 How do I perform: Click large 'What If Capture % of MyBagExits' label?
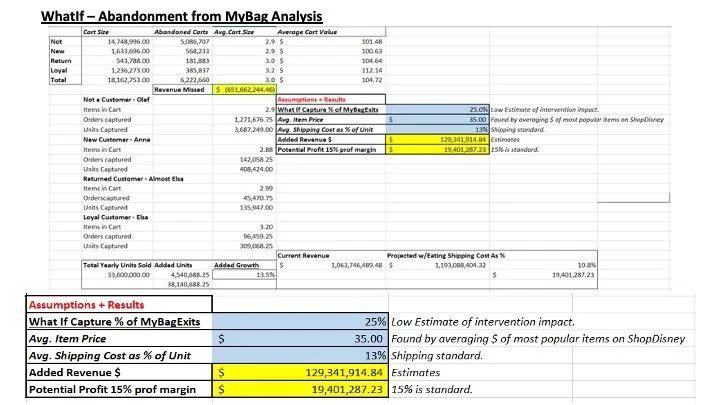coord(114,322)
